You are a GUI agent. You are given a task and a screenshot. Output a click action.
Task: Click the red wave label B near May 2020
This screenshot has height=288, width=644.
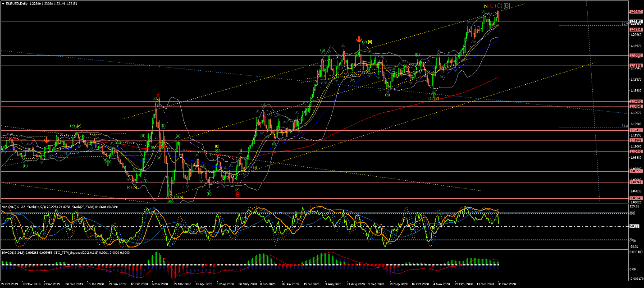click(x=238, y=195)
